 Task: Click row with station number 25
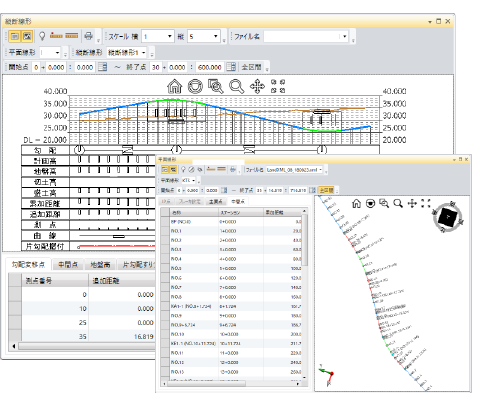point(82,323)
